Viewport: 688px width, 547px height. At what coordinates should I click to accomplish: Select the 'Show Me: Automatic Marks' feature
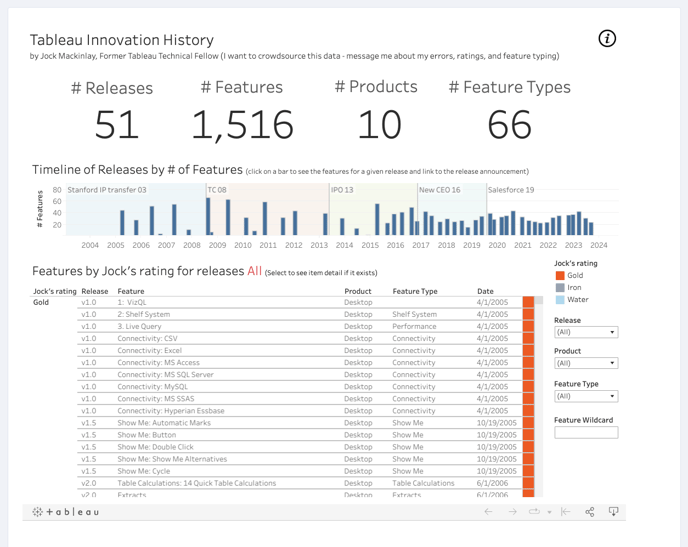click(x=164, y=423)
